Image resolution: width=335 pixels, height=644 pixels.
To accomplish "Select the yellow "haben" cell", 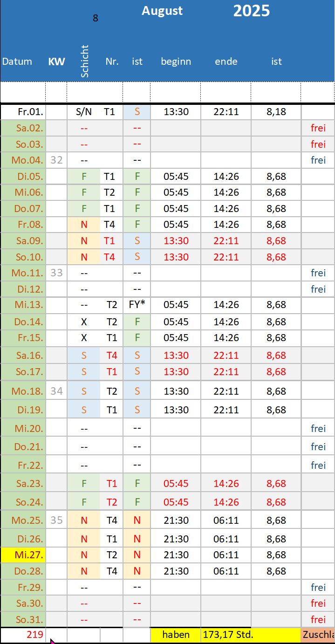I will (x=176, y=634).
